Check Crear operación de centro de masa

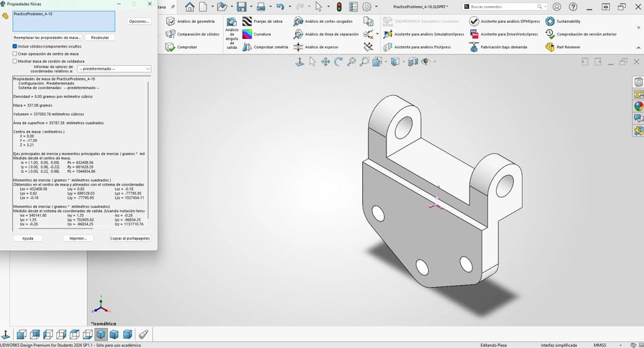click(15, 54)
